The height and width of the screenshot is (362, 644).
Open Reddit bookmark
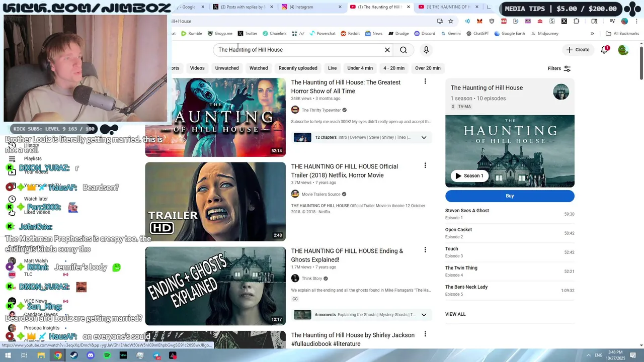350,34
